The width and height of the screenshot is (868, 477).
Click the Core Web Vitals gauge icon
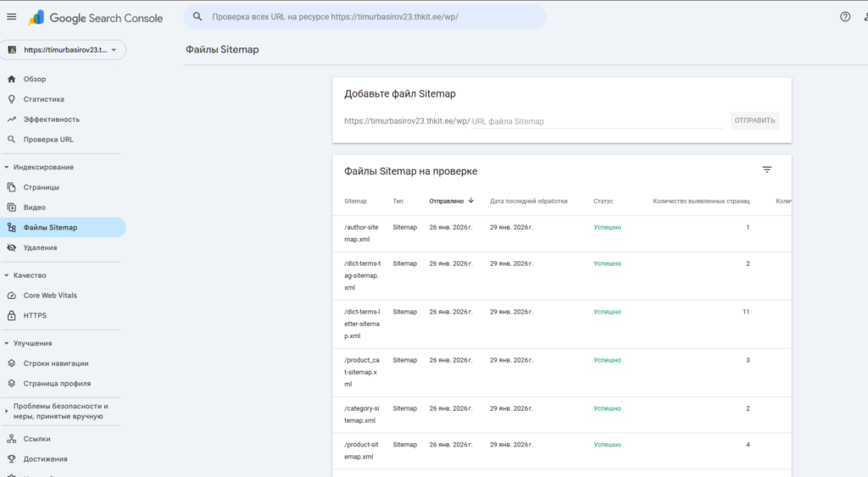point(11,296)
